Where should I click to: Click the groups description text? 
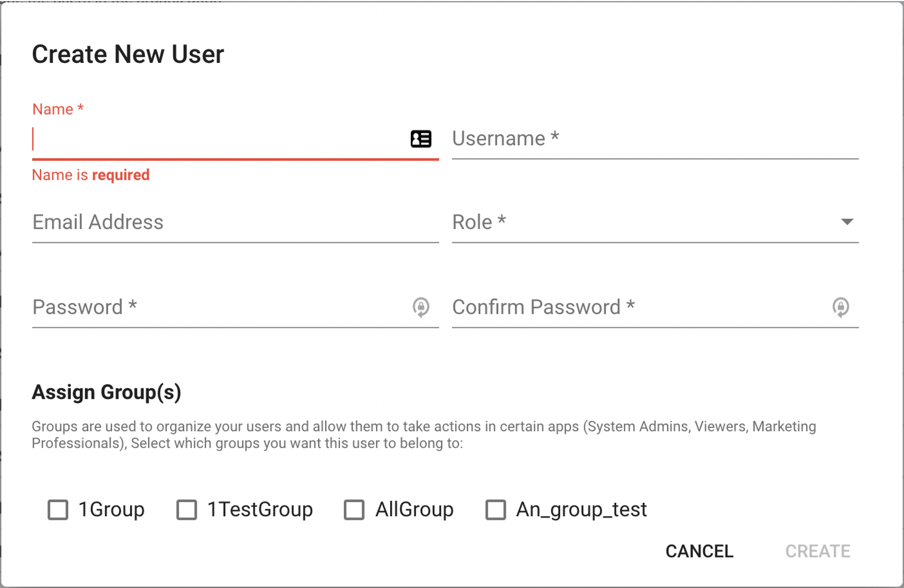point(424,435)
